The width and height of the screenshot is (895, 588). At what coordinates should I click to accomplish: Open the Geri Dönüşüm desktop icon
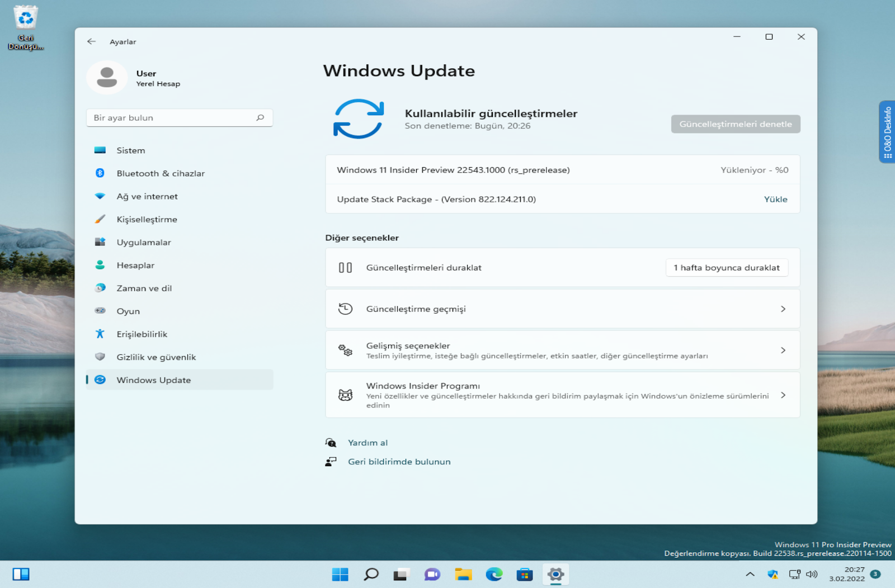pos(26,27)
